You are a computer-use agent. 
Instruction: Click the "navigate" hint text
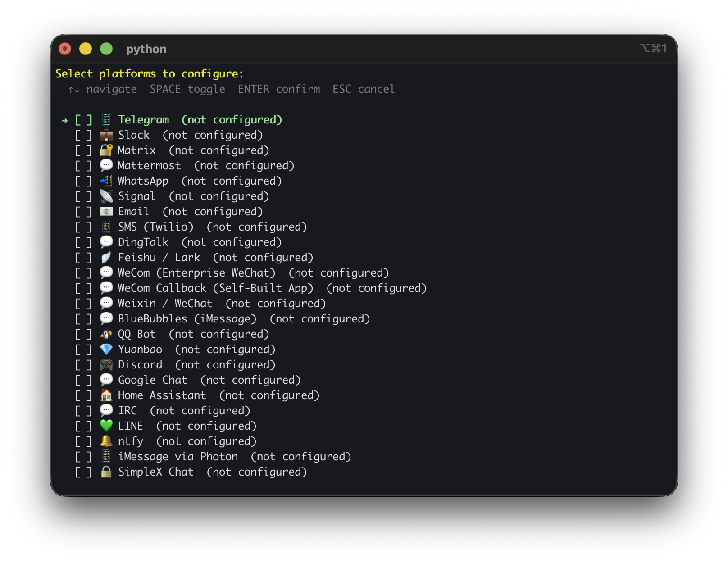[112, 89]
